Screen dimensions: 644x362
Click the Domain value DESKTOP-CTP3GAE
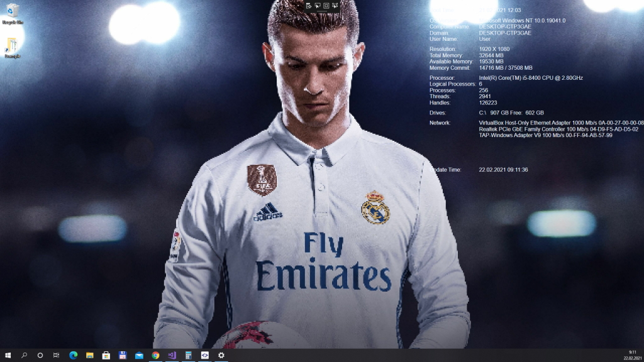coord(505,33)
